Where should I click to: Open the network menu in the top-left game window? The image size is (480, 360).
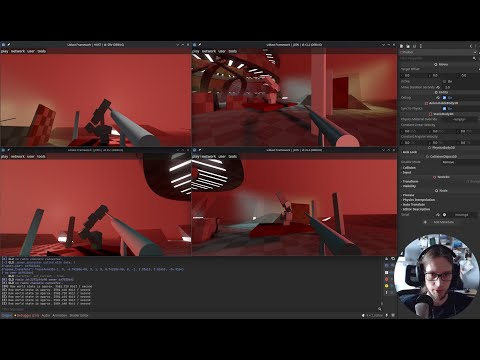tap(18, 51)
